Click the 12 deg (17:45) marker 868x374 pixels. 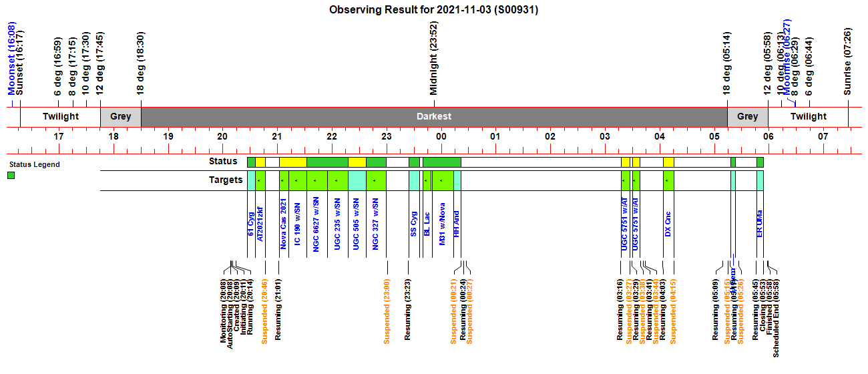100,64
